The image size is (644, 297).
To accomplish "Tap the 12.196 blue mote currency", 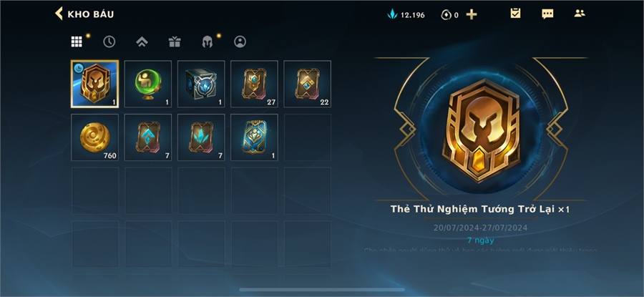I will [406, 15].
